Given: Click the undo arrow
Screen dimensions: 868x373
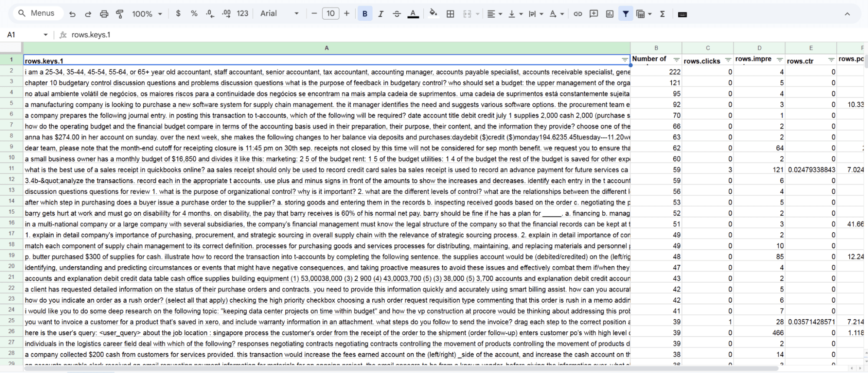Looking at the screenshot, I should 73,14.
